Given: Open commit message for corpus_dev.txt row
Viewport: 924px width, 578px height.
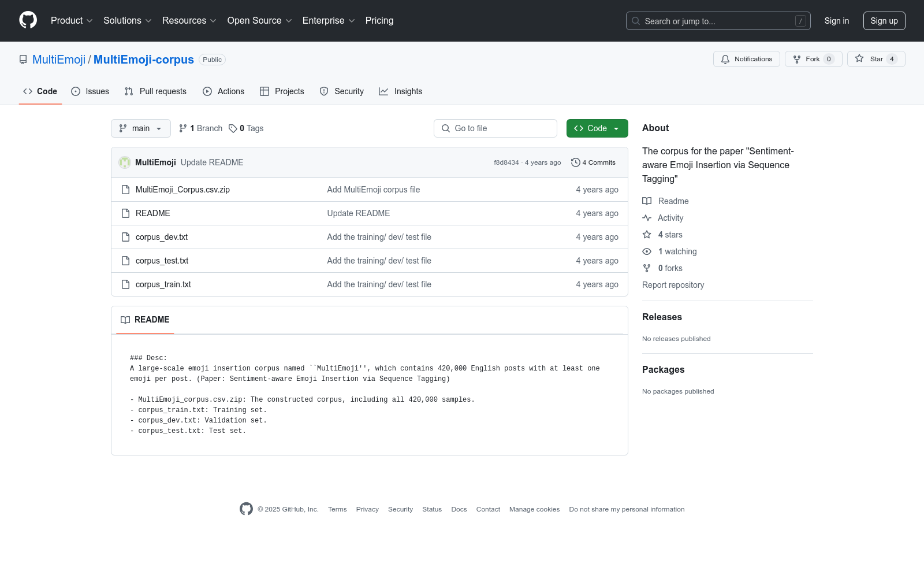Looking at the screenshot, I should [379, 237].
